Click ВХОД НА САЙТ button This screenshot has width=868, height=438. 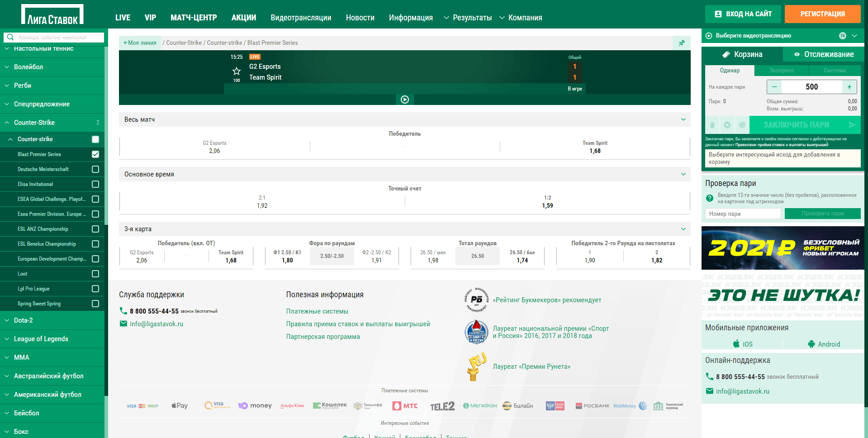point(743,14)
